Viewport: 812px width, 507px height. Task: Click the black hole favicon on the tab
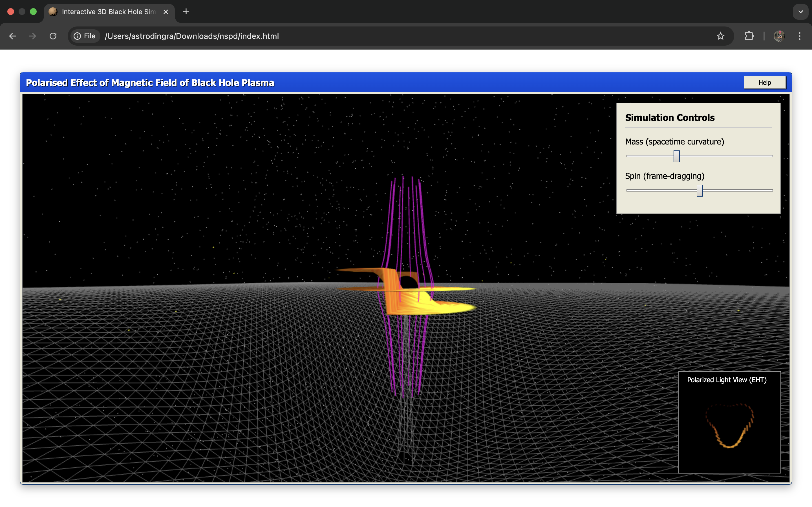[x=53, y=11]
